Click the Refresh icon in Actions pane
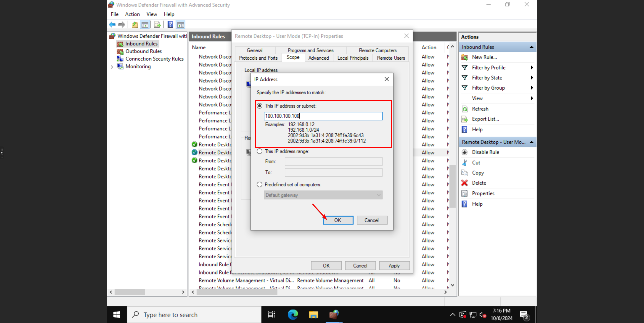 click(x=465, y=109)
